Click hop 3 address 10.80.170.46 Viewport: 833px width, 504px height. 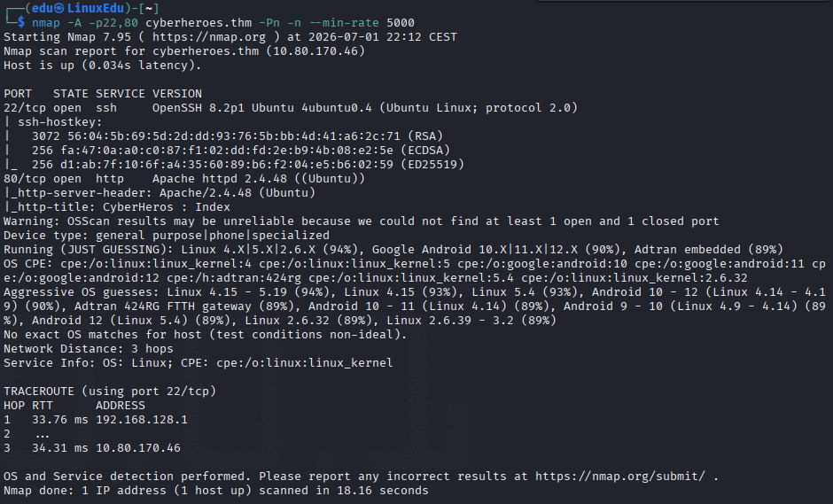pyautogui.click(x=138, y=448)
